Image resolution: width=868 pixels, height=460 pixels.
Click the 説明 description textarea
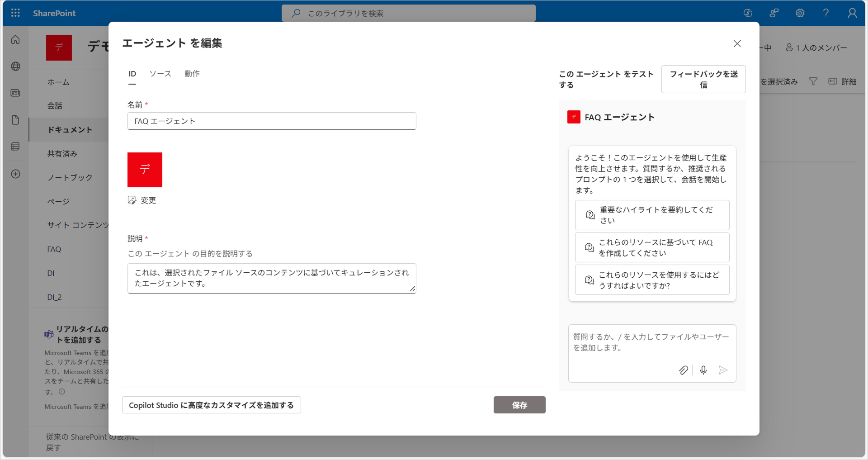[272, 278]
